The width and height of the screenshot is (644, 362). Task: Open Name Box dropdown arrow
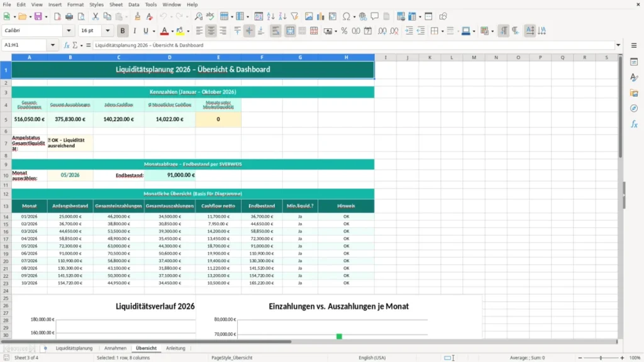coord(53,45)
